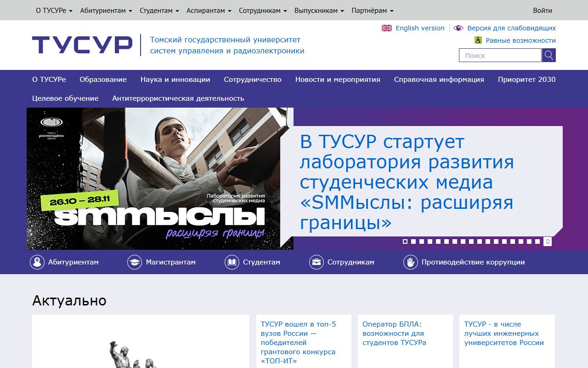Click the ТУСУР logo
Screen dimensions: 588x368
82,45
